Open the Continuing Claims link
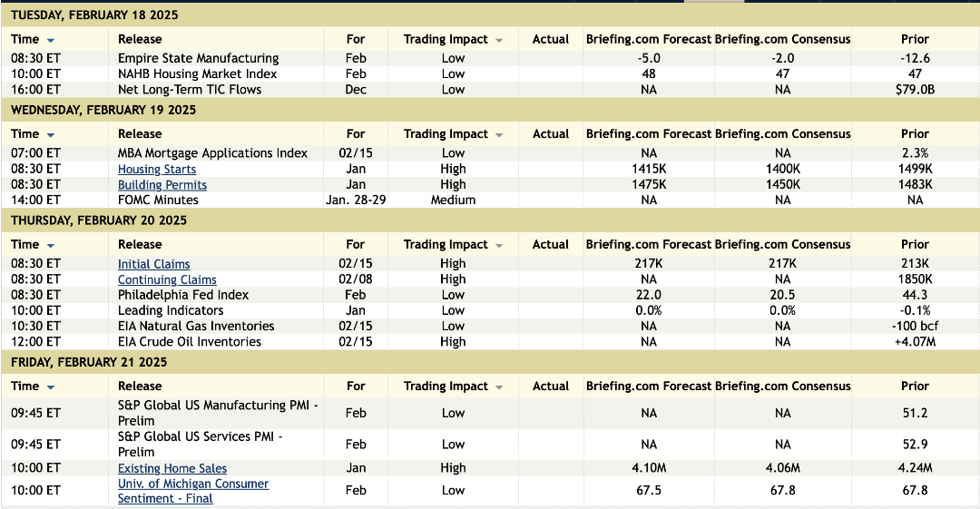The image size is (980, 509). pos(167,280)
